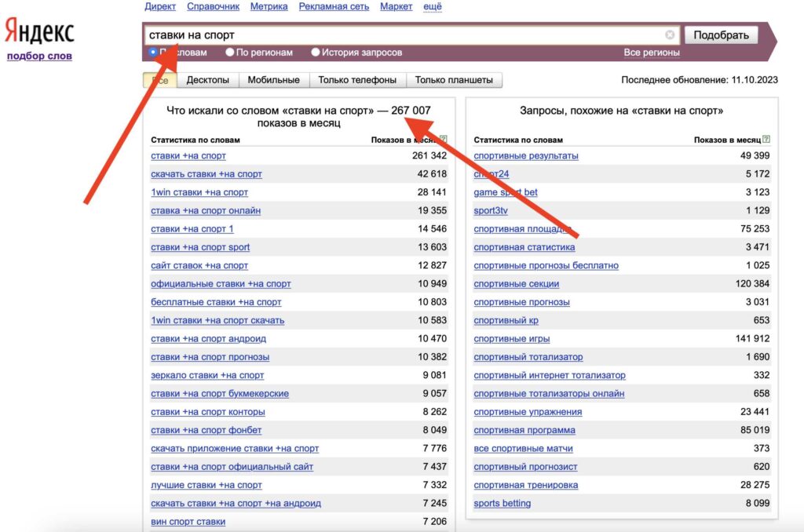Open help icon beside right column Показов в месяц
804x532 pixels.
pos(766,140)
